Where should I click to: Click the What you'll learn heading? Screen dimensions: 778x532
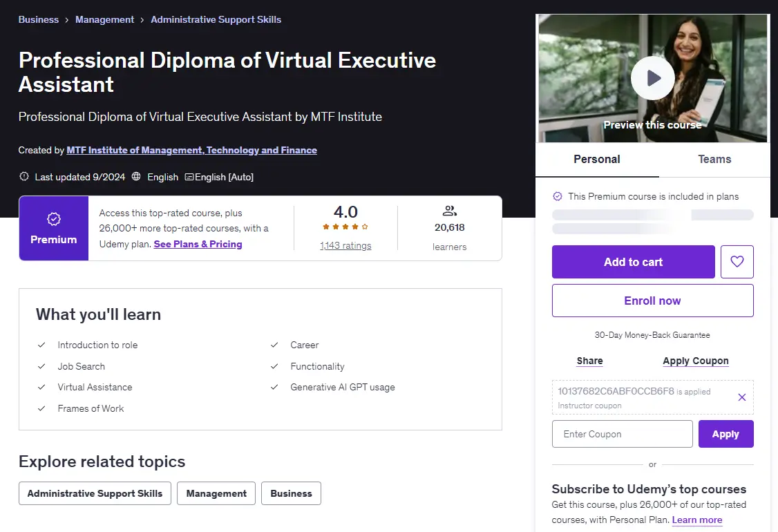pyautogui.click(x=98, y=314)
